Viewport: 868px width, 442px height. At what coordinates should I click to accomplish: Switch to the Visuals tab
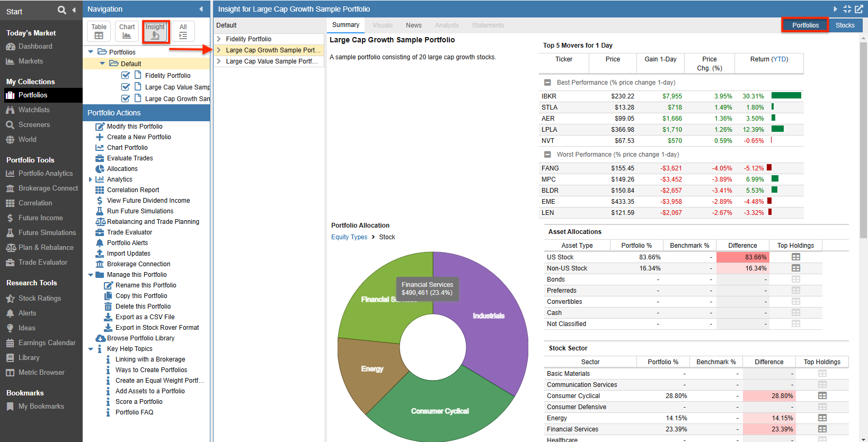(x=383, y=25)
